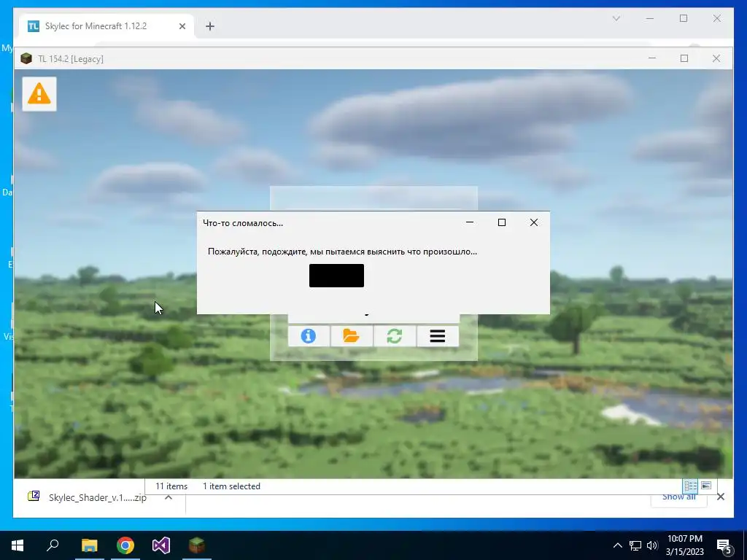Open File Explorer from the taskbar
The height and width of the screenshot is (560, 747).
coord(89,545)
